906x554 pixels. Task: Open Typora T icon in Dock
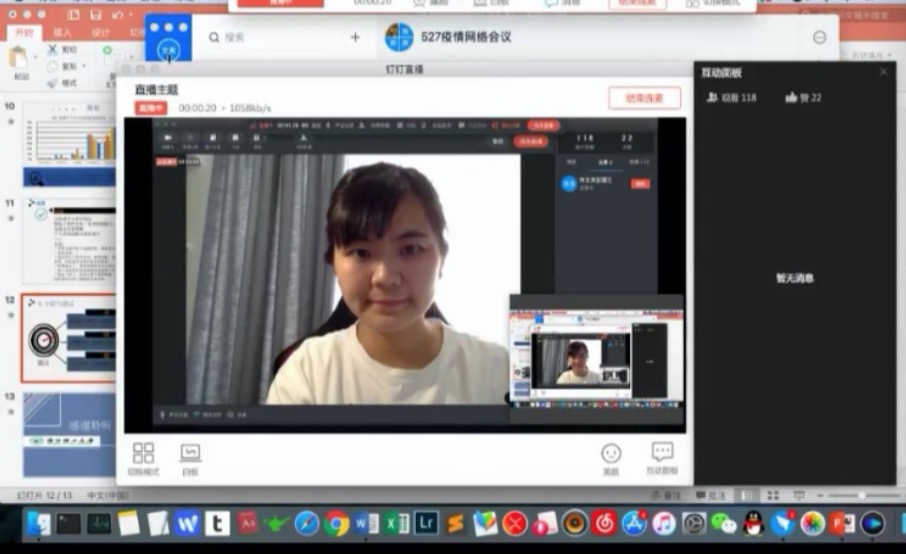pyautogui.click(x=217, y=524)
